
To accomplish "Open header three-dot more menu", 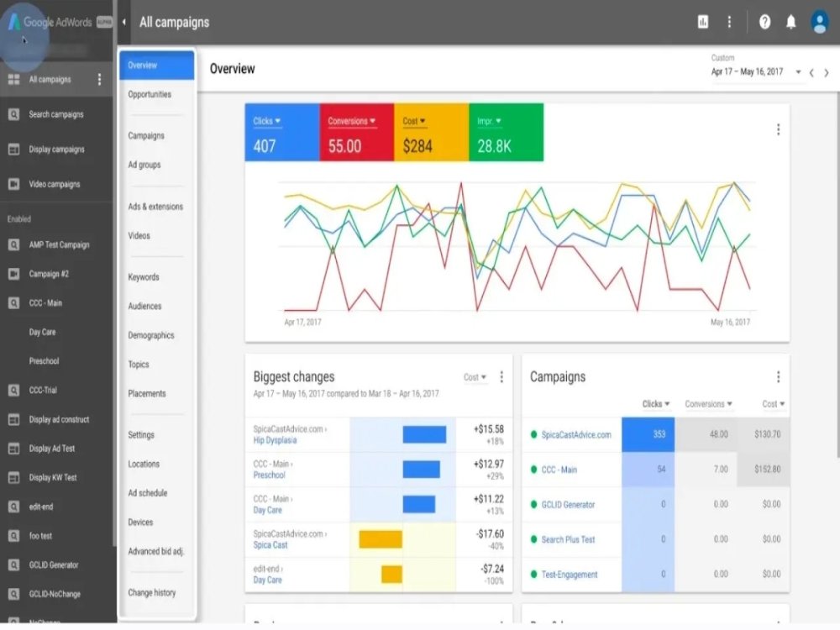I will [729, 22].
